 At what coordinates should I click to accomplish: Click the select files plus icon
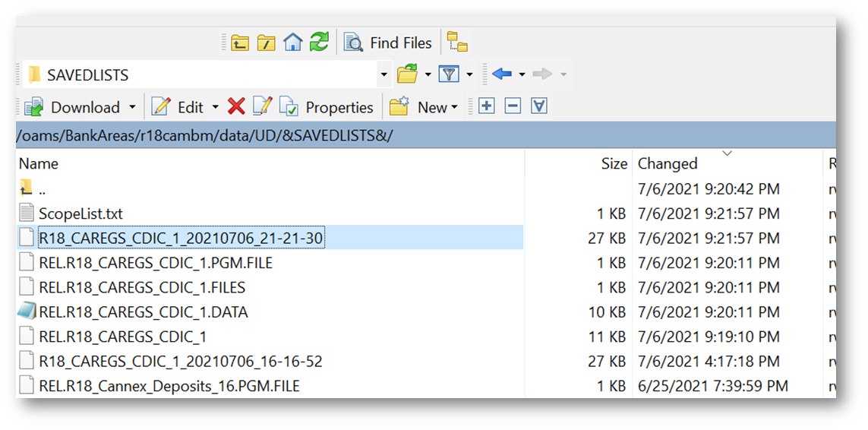[x=487, y=106]
